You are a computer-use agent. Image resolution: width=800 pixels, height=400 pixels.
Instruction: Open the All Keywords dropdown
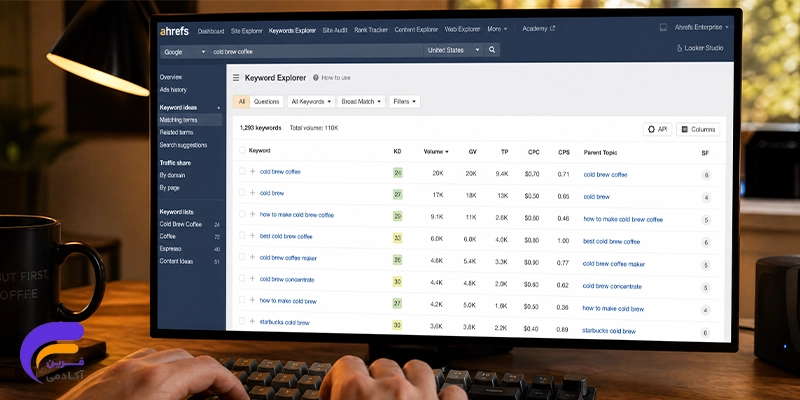point(311,102)
